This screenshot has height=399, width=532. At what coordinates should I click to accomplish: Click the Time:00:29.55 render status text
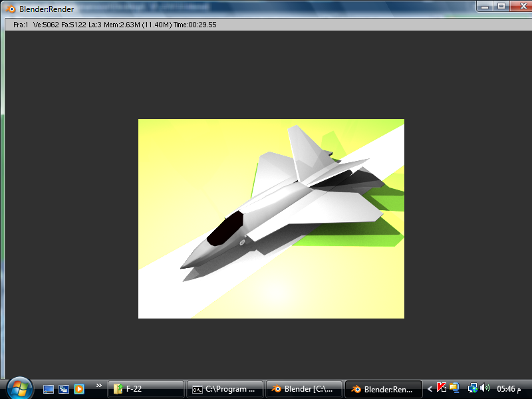coord(195,25)
